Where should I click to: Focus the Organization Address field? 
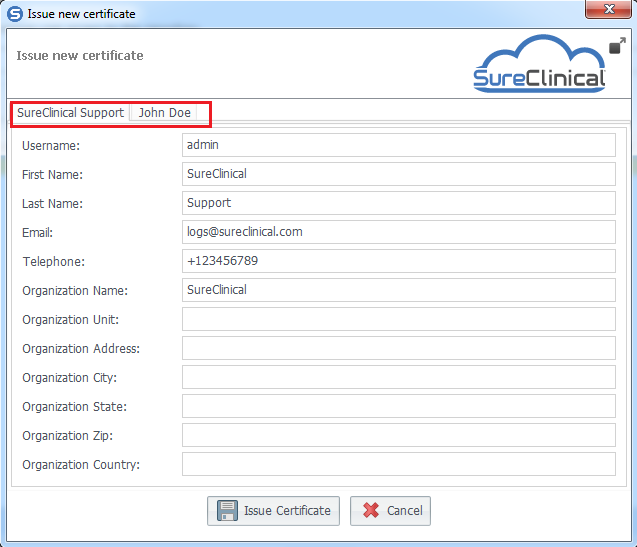point(399,348)
